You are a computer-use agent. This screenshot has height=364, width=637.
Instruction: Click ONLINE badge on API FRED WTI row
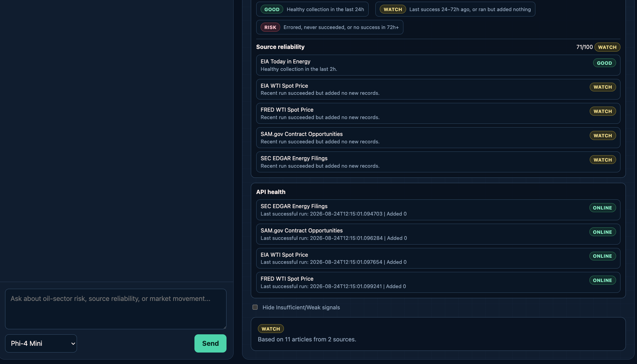tap(603, 280)
